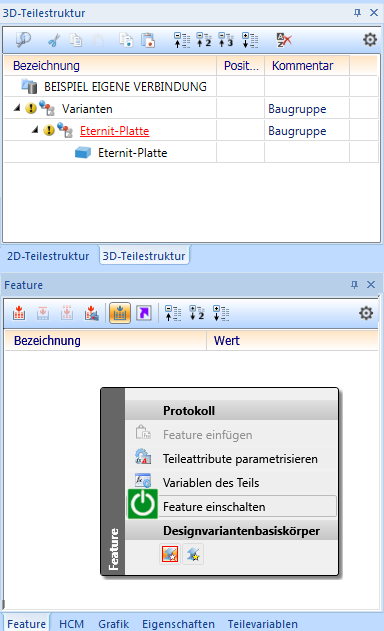Screen dimensions: 384x631
Task: Click the scissors cut icon
Action: point(54,40)
